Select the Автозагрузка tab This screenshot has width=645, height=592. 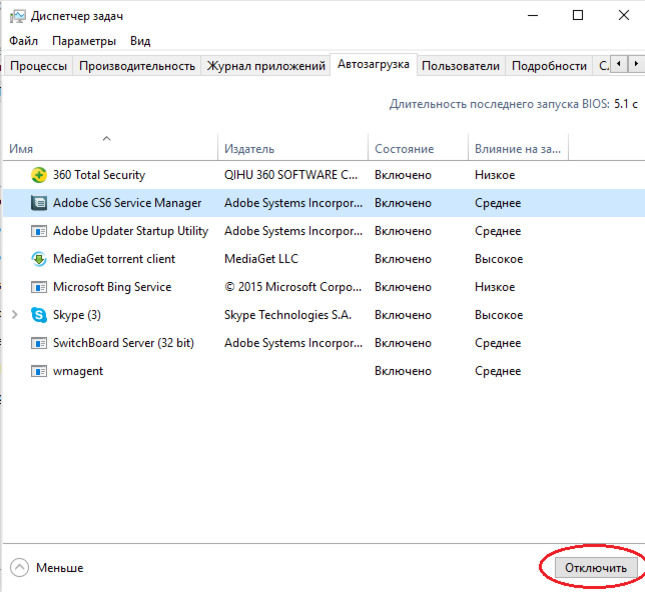(x=374, y=64)
